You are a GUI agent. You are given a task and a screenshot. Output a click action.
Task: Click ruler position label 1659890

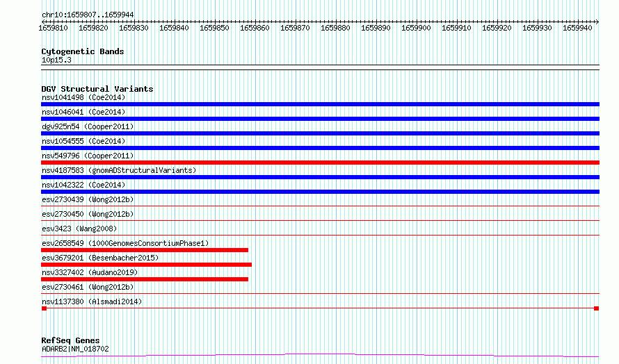click(x=376, y=28)
